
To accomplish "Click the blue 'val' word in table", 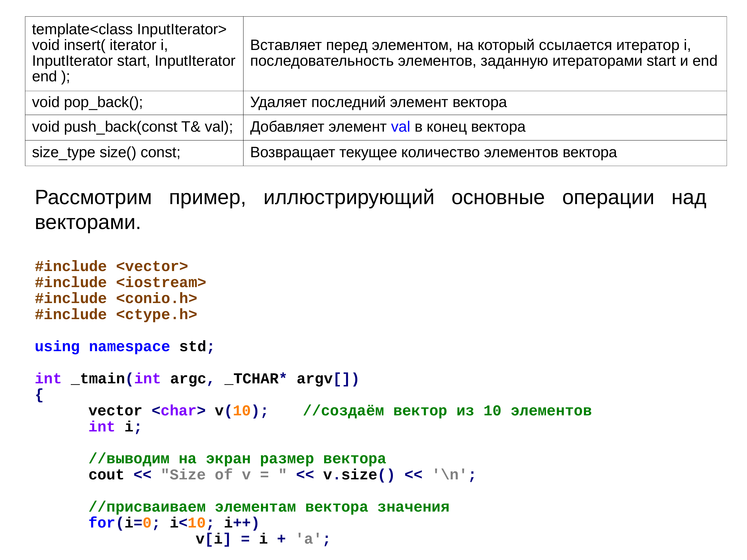I will click(400, 127).
